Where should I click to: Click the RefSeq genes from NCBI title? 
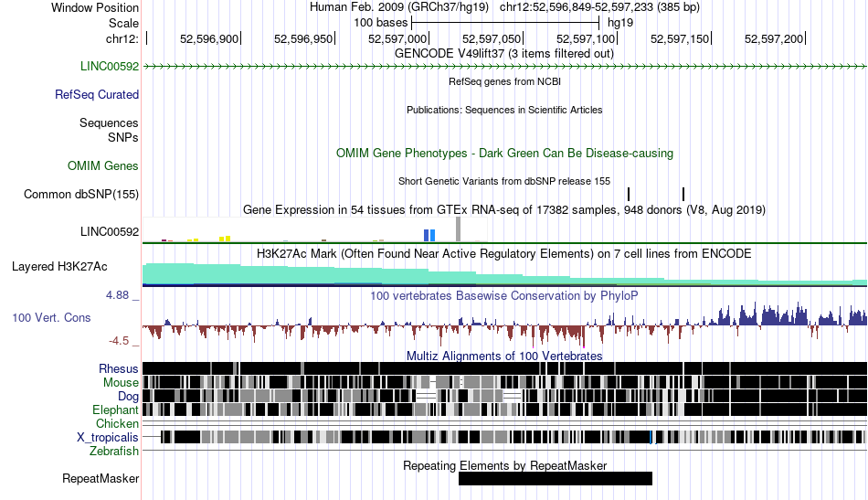tap(504, 81)
